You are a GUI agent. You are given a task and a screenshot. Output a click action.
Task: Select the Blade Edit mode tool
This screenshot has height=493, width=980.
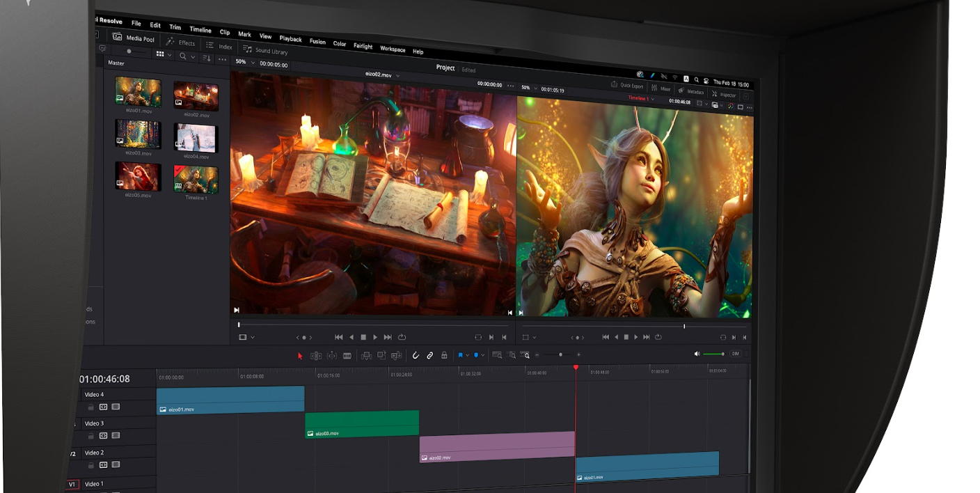pos(347,355)
